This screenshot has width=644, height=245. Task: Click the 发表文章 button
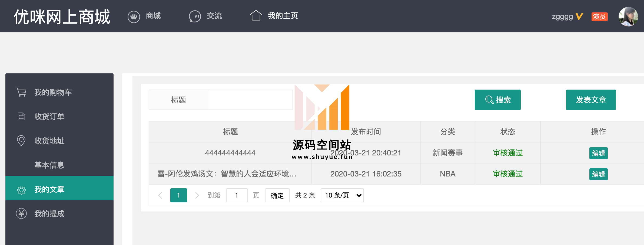pyautogui.click(x=591, y=100)
